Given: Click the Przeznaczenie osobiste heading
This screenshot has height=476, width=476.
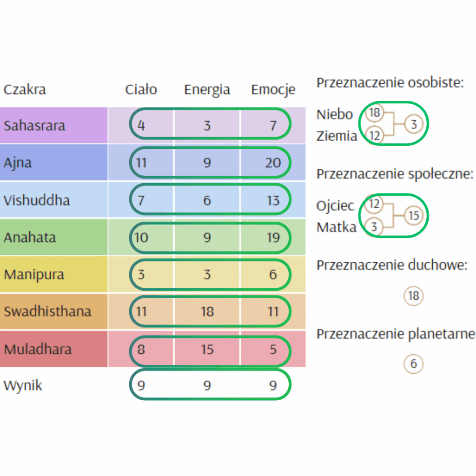Looking at the screenshot, I should point(390,83).
